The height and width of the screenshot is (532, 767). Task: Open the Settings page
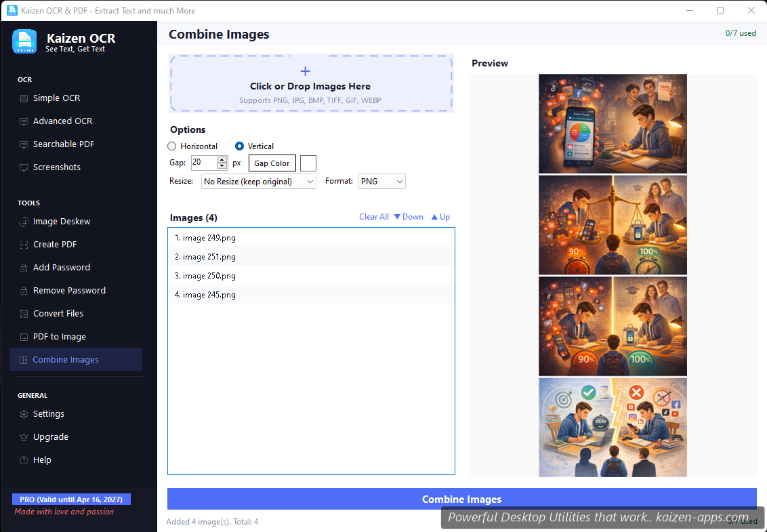pyautogui.click(x=48, y=413)
